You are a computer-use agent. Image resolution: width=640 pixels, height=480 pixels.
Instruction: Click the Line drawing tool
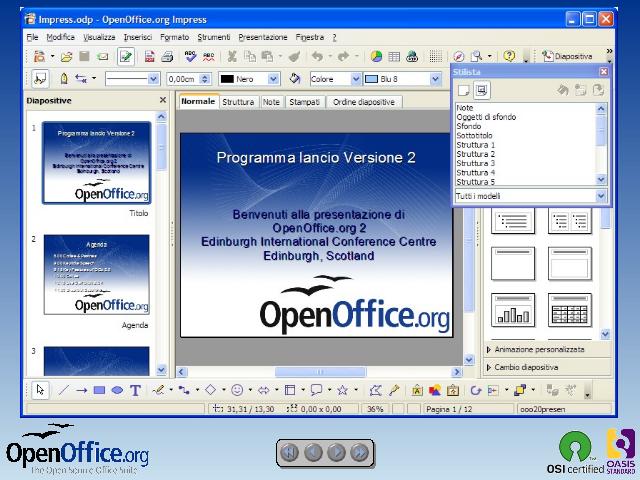coord(63,390)
